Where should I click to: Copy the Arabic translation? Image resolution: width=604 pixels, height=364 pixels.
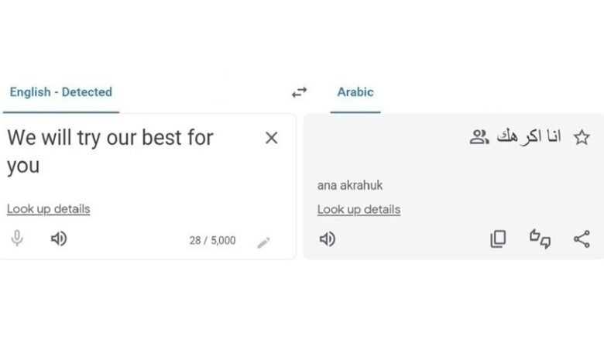(498, 239)
